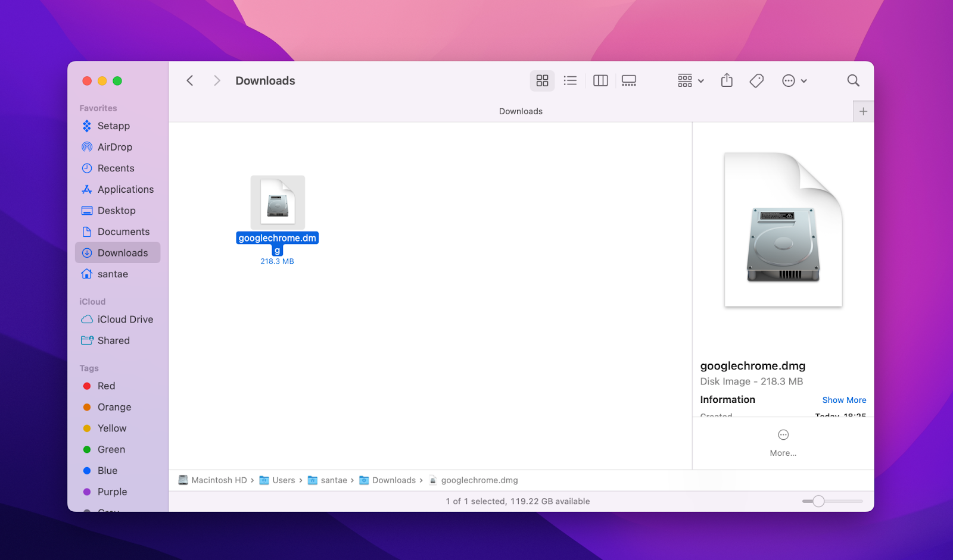The width and height of the screenshot is (953, 560).
Task: Filter by the Purple tag
Action: (x=118, y=492)
